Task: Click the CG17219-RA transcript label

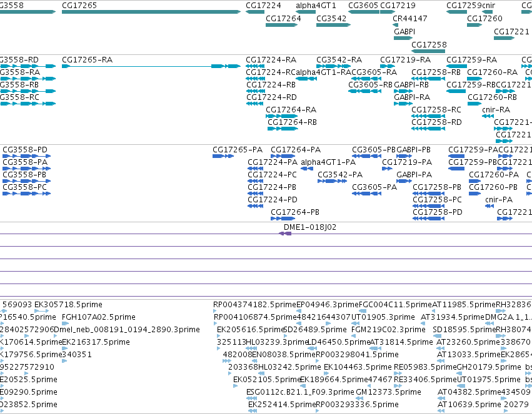Action: pyautogui.click(x=406, y=60)
